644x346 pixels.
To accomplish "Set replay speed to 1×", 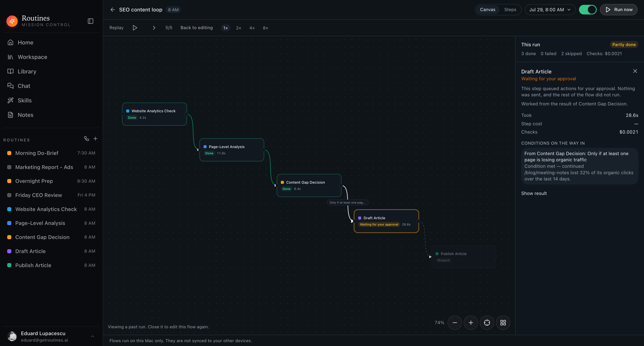I will pos(225,28).
